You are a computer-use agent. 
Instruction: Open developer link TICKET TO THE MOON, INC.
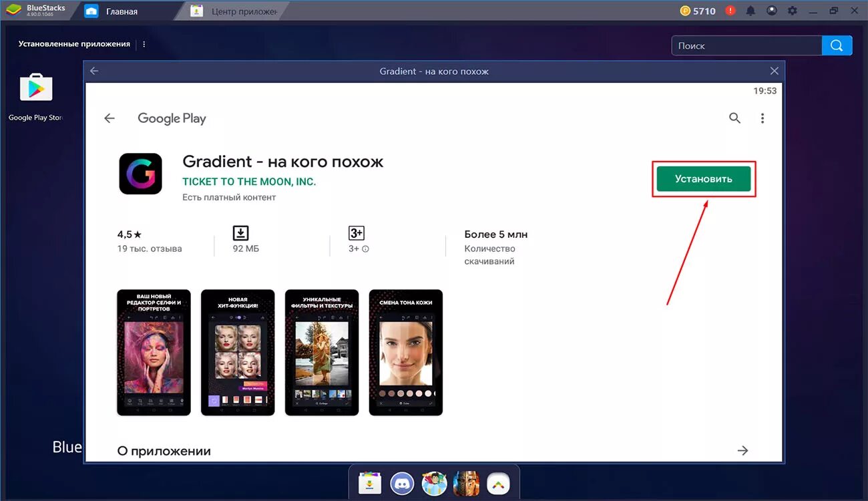[x=249, y=182]
